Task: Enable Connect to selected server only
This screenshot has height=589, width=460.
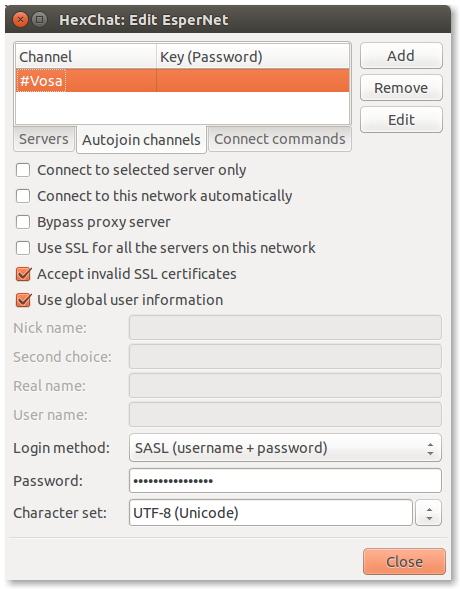Action: (23, 170)
